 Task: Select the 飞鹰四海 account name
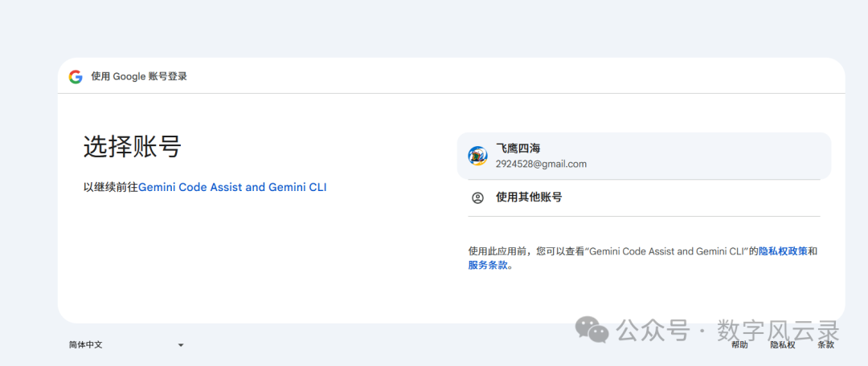518,148
